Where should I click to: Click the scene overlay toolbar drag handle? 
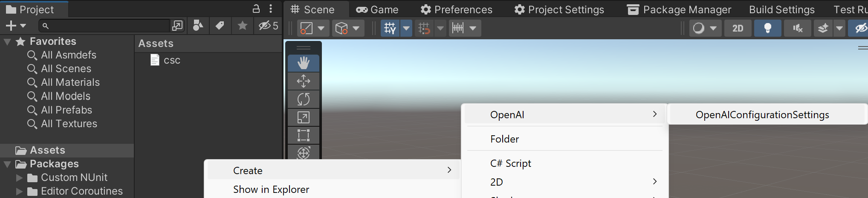pos(304,48)
